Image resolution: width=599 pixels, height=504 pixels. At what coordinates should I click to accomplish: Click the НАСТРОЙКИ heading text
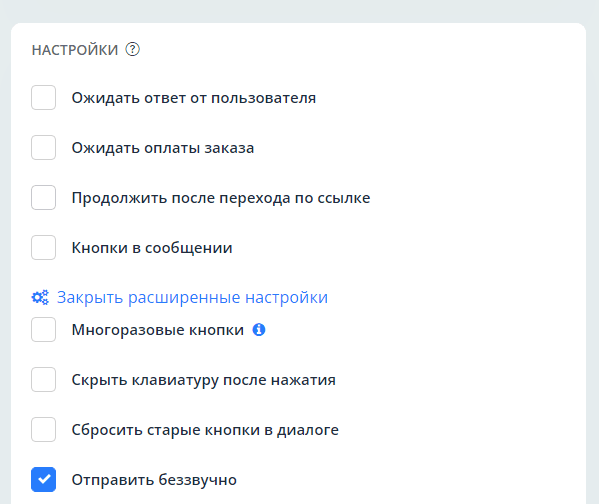[x=75, y=50]
